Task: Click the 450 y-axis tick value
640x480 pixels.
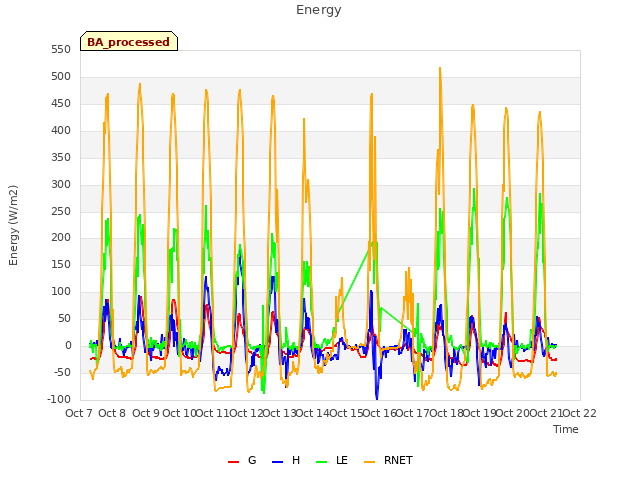Action: tap(61, 103)
